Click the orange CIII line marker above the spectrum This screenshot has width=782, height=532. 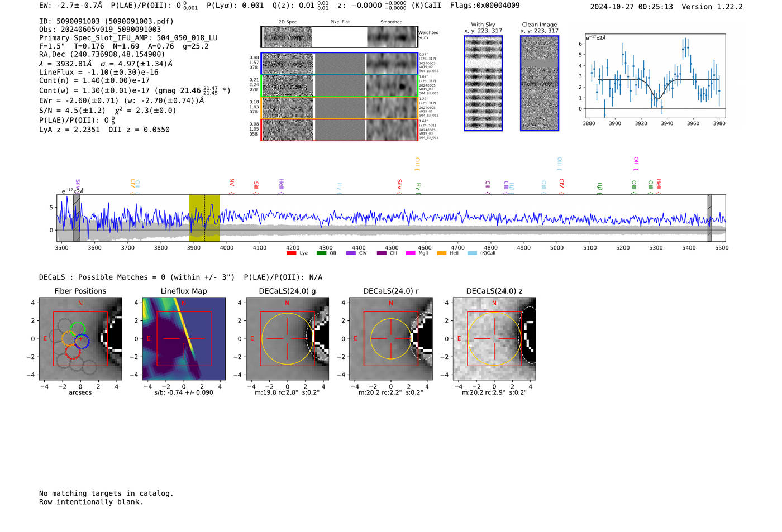coord(417,164)
